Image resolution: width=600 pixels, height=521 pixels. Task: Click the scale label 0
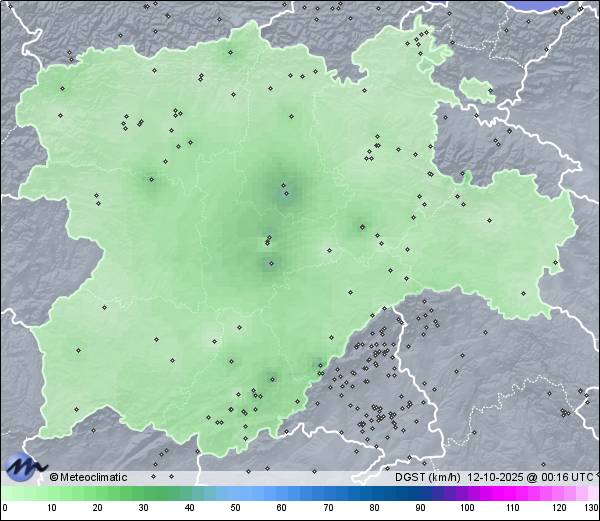click(5, 508)
